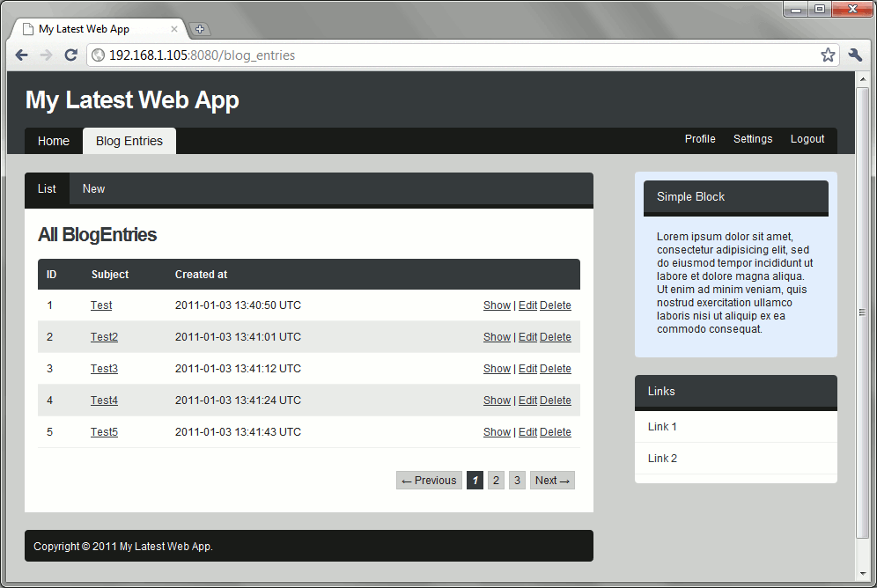
Task: Show the Test5 entry
Action: pyautogui.click(x=497, y=432)
